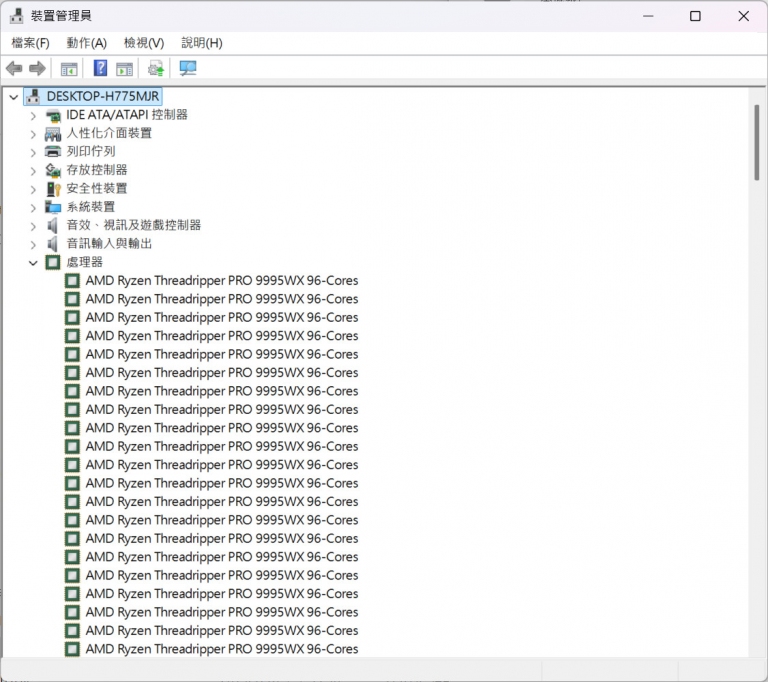
Task: Select the 安全性裝置 tree item
Action: [96, 188]
